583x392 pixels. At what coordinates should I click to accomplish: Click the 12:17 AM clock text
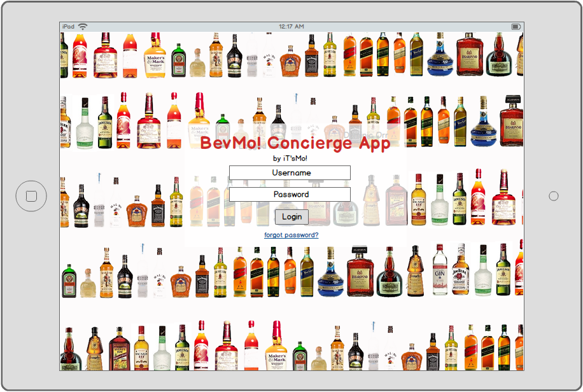(291, 26)
